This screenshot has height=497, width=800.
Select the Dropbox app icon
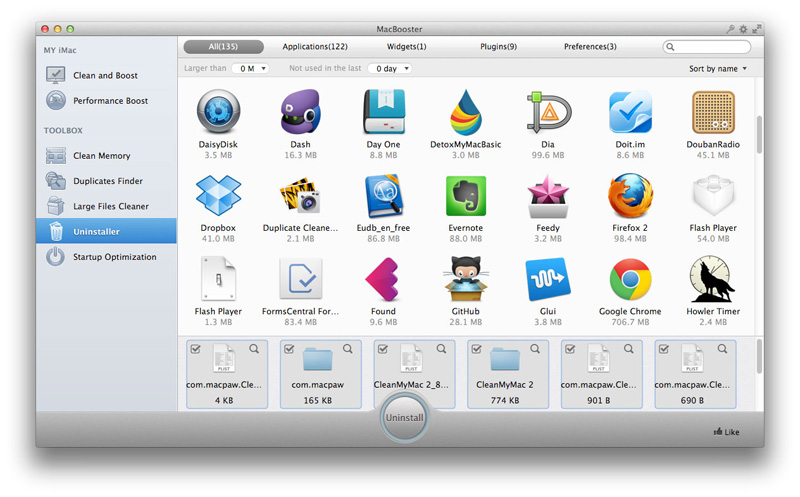click(217, 196)
